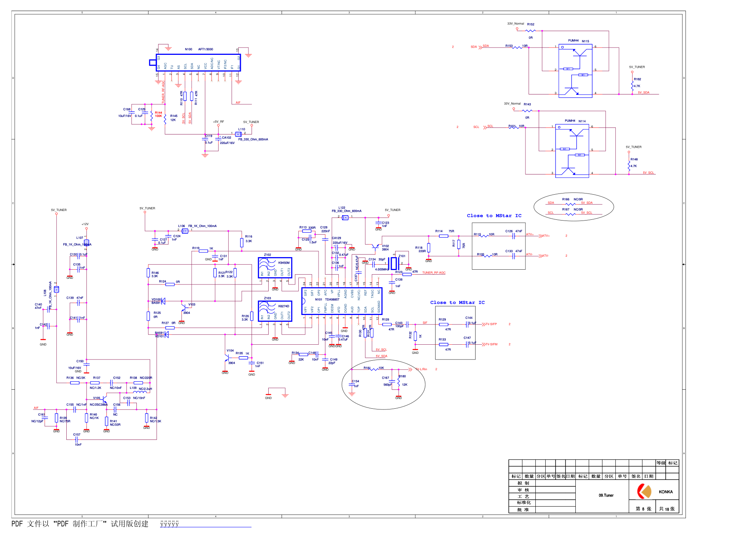Select the C126 47nF capacitor label
Screen dimensions: 756x534
pos(514,231)
